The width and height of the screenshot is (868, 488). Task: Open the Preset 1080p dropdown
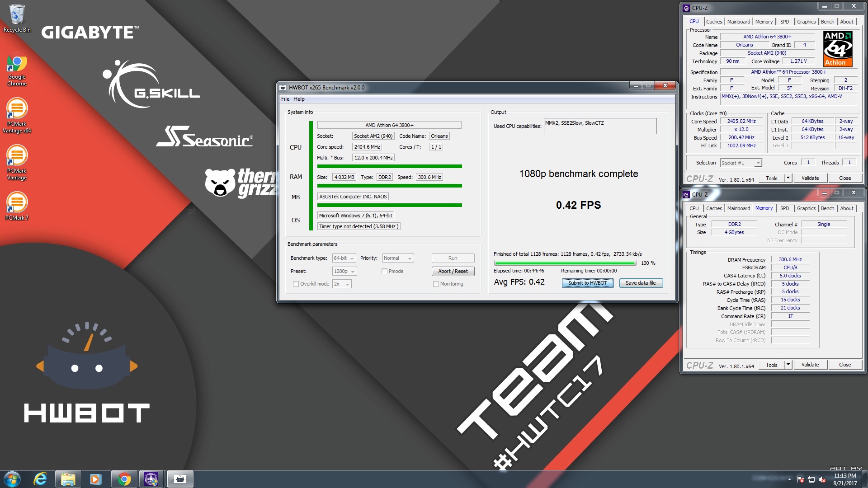coord(344,271)
